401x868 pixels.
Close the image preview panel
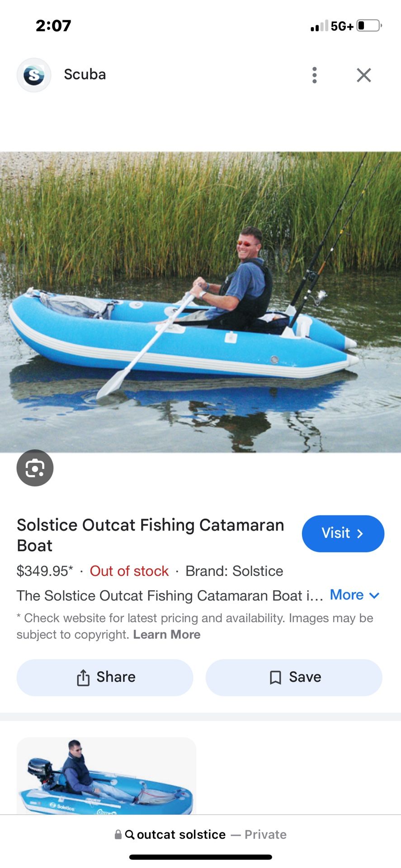(x=364, y=75)
